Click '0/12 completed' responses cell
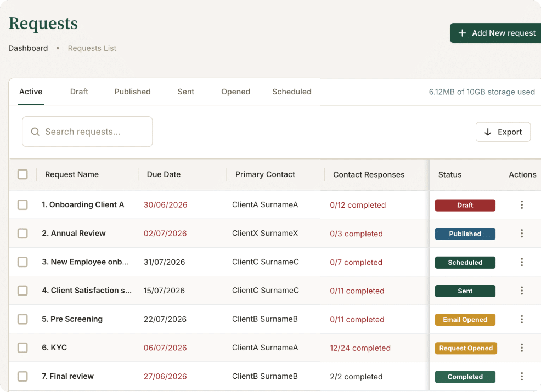 [x=358, y=206]
